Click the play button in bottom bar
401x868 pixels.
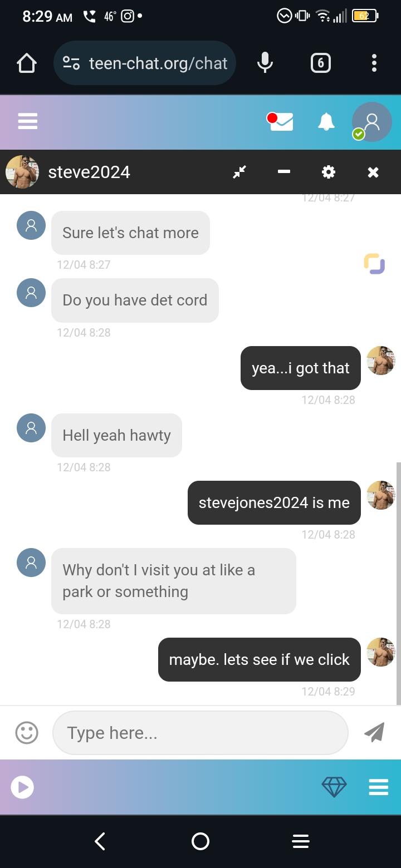tap(22, 787)
